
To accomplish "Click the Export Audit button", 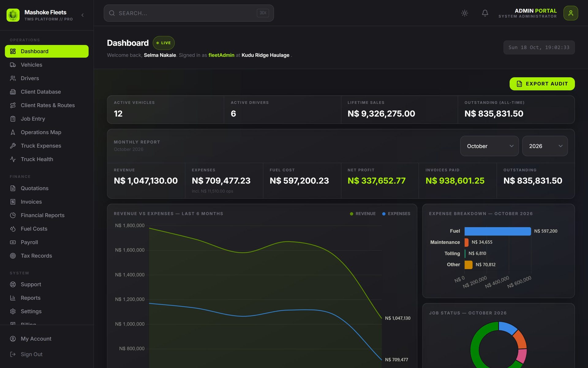I will [542, 84].
